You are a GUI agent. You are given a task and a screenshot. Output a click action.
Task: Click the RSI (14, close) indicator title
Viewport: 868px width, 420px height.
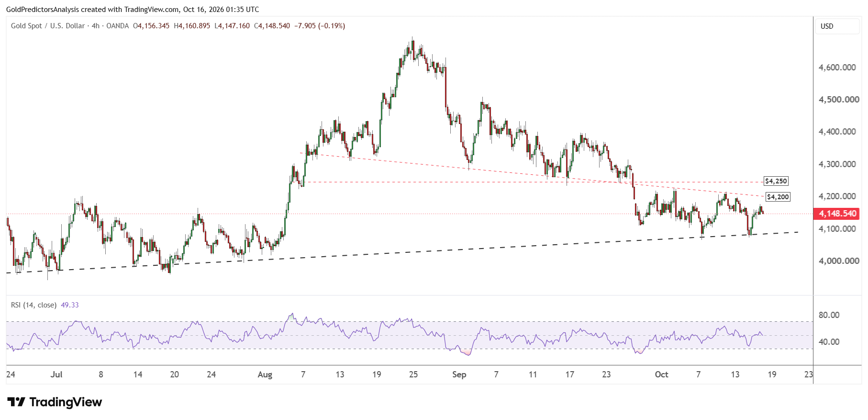(33, 305)
